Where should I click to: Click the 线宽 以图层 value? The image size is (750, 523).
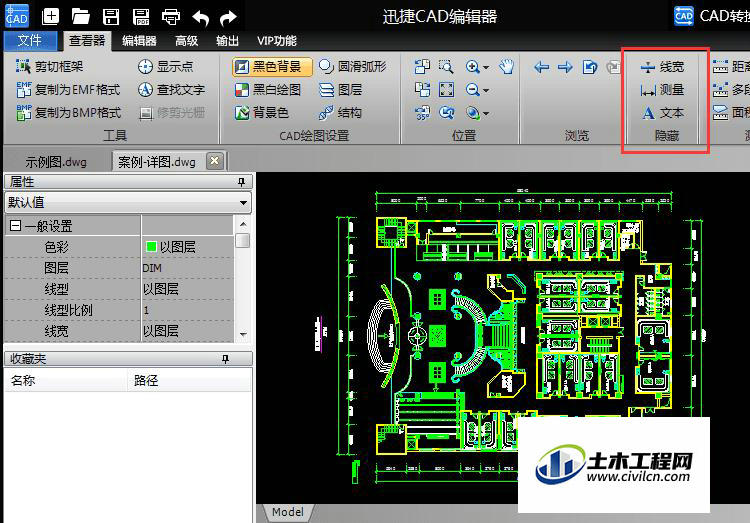(x=188, y=331)
